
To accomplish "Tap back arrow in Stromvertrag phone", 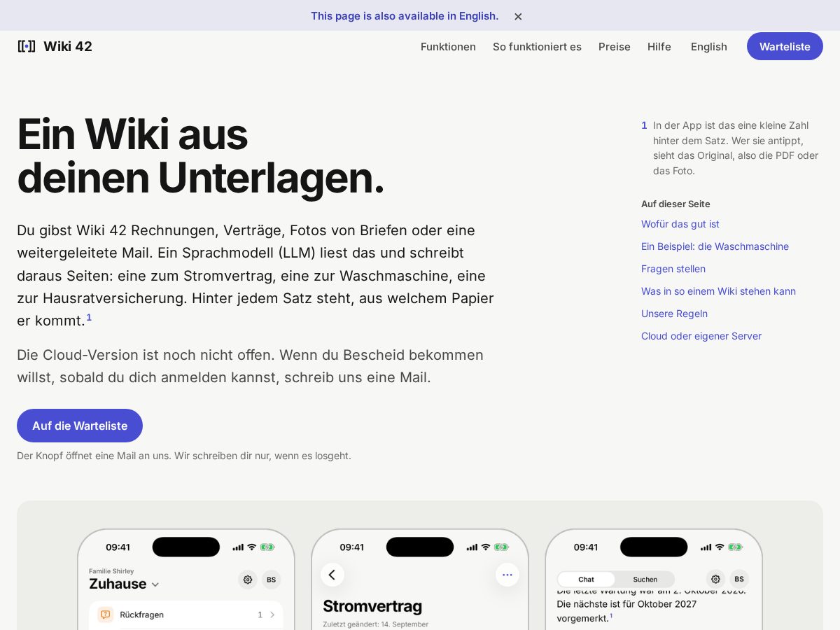I will [332, 575].
